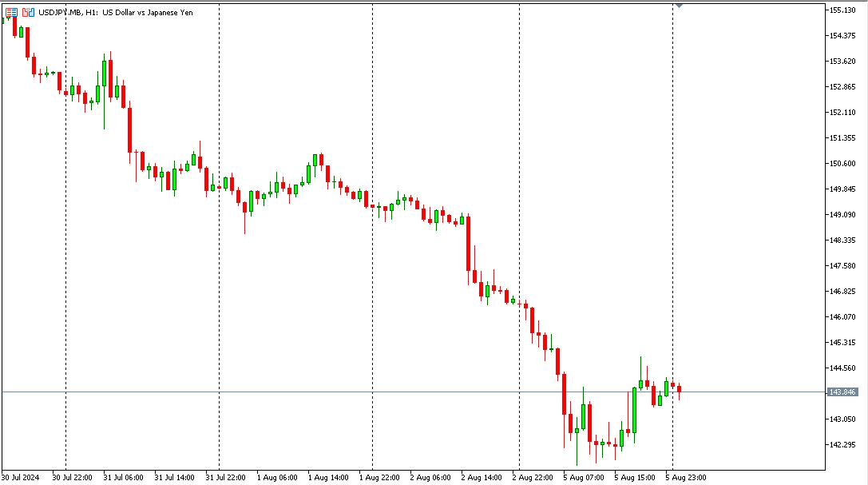Click price scale value 152.865
This screenshot has height=485, width=868.
[842, 87]
